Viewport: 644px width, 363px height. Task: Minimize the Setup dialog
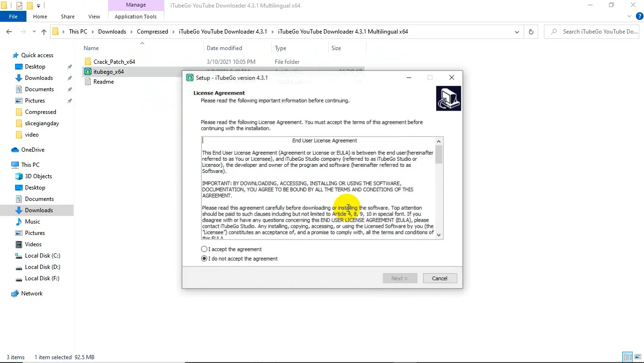pos(409,78)
